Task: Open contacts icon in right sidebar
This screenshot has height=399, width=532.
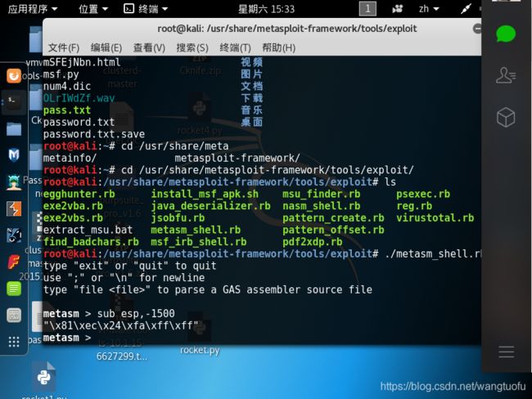Action: click(x=506, y=75)
